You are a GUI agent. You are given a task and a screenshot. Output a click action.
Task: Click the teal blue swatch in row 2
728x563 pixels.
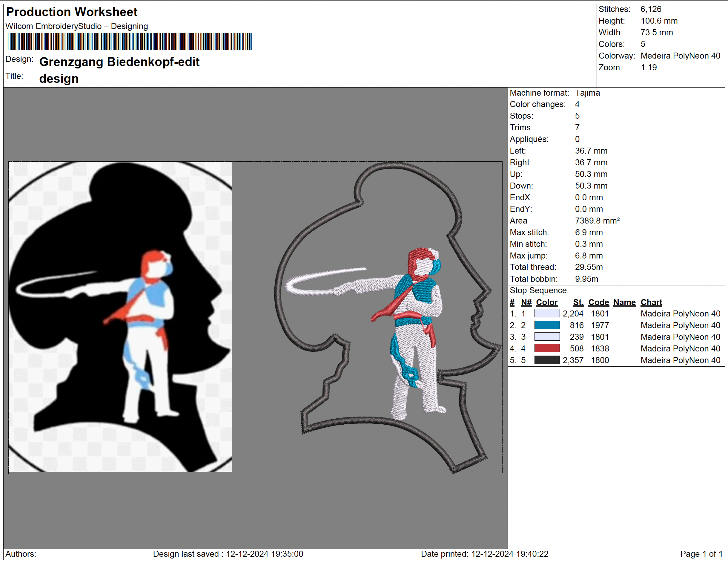coord(547,325)
